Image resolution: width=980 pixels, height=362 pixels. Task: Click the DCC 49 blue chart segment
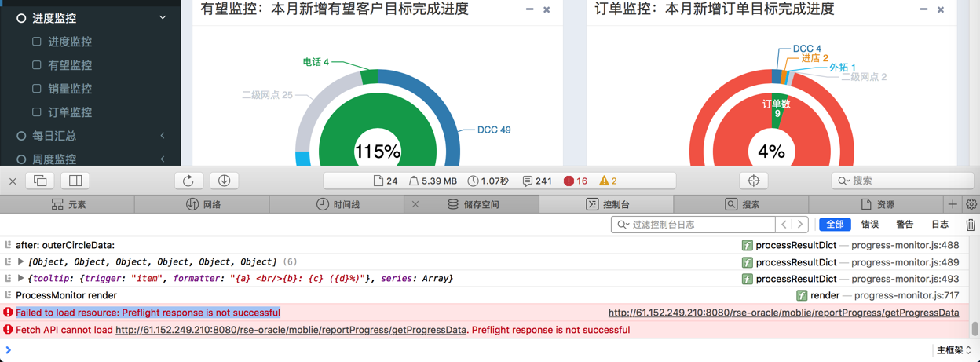click(446, 118)
